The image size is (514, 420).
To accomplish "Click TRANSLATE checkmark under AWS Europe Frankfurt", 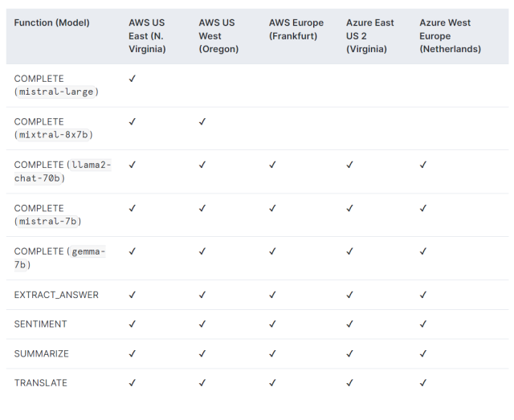I will pyautogui.click(x=272, y=382).
